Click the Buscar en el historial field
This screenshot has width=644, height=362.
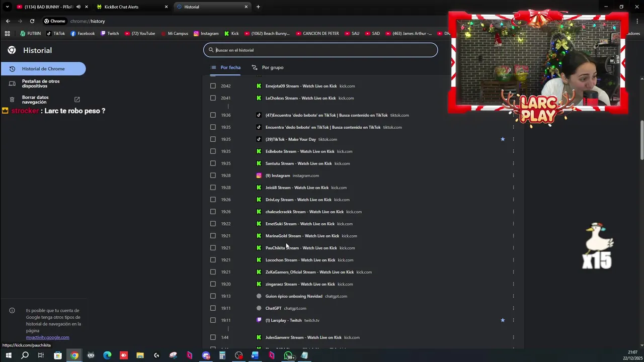pyautogui.click(x=320, y=50)
